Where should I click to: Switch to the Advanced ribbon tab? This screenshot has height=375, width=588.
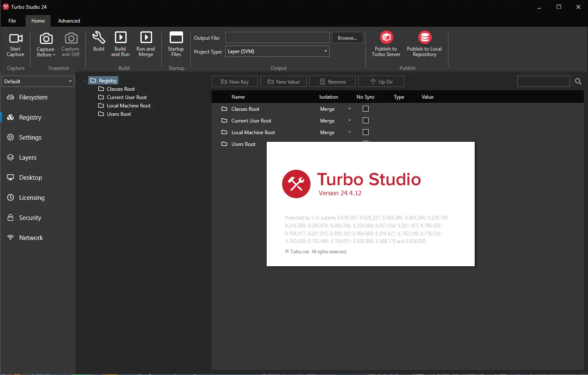pyautogui.click(x=69, y=21)
